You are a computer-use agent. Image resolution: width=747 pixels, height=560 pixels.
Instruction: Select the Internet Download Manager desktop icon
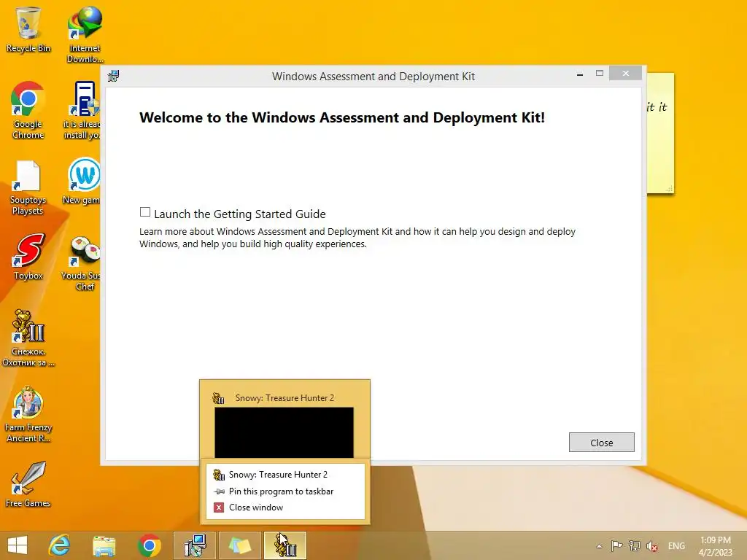click(x=85, y=35)
